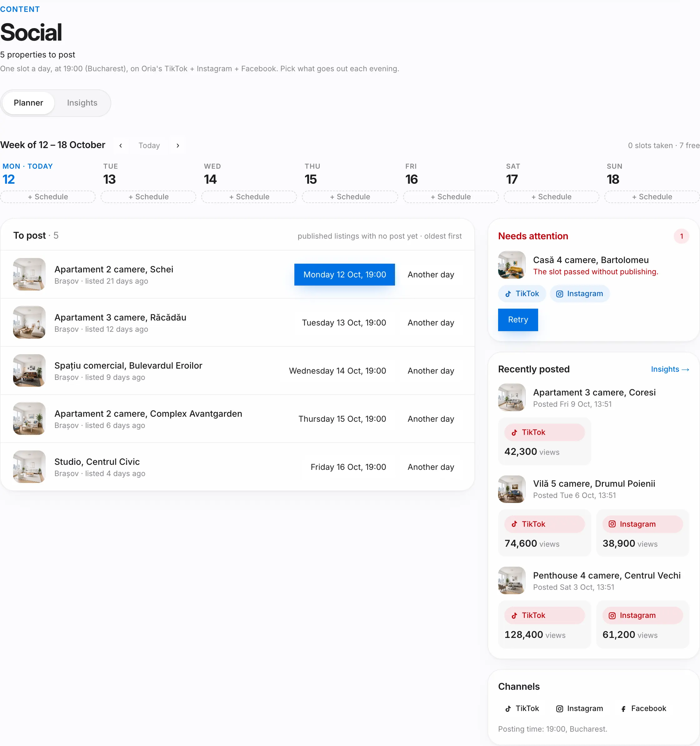700x746 pixels.
Task: Choose Another day for Complex Avantgarden apartment
Action: [431, 419]
